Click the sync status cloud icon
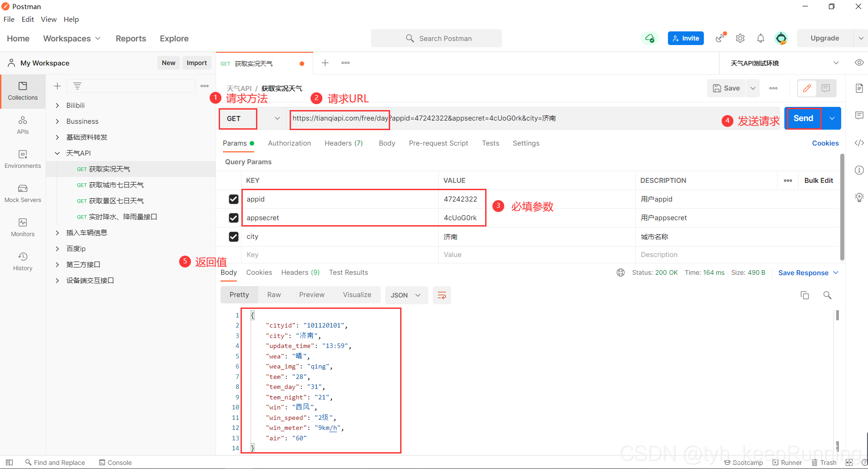868x469 pixels. click(x=650, y=38)
